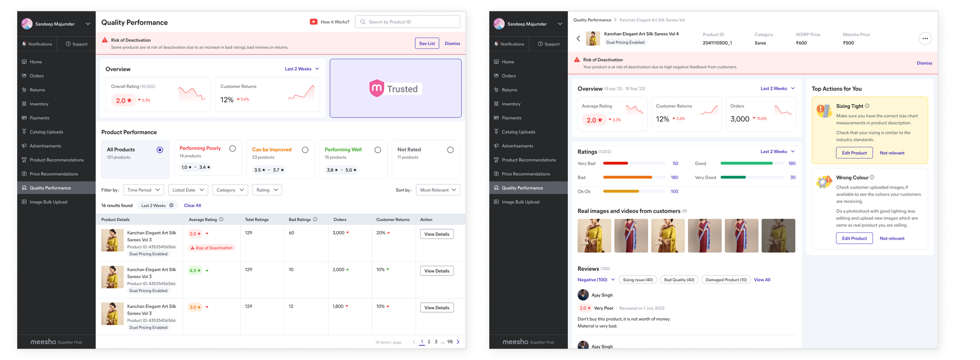Open Last 2 Weeks dropdown in Ratings section
This screenshot has height=360, width=980.
[777, 152]
